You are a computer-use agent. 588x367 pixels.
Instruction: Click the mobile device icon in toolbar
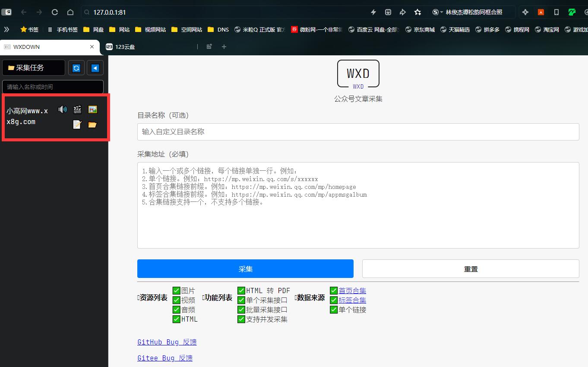[x=556, y=12]
